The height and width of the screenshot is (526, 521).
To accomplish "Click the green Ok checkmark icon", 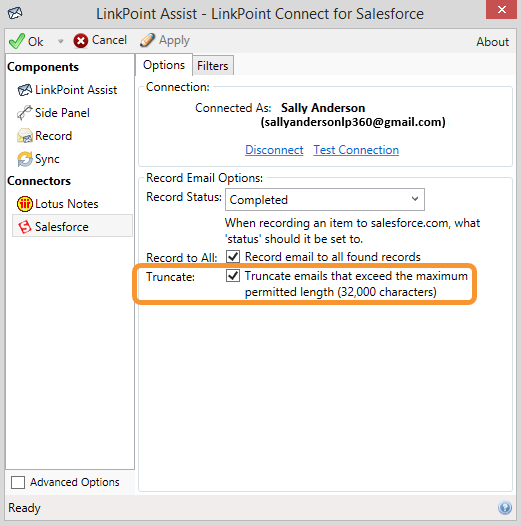I will (16, 41).
